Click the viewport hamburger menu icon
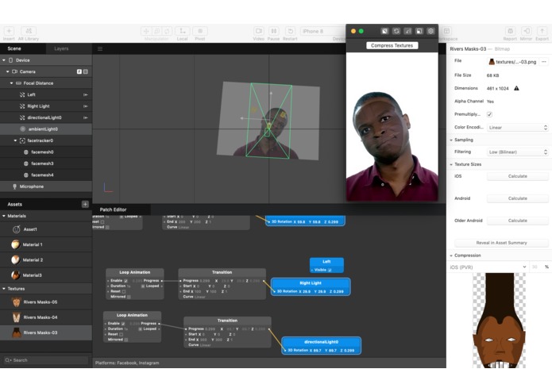Screen dimensions: 552x392 pos(100,49)
